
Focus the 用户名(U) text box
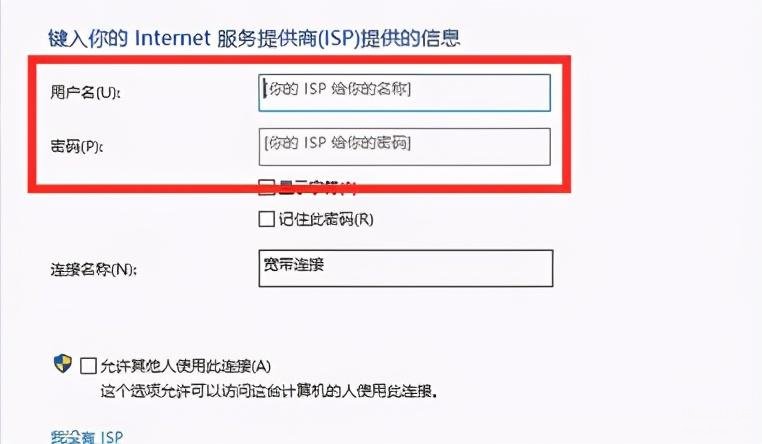[404, 93]
